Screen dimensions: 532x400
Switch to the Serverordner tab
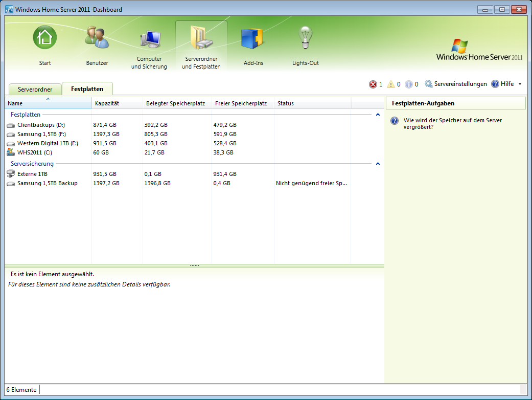[35, 90]
